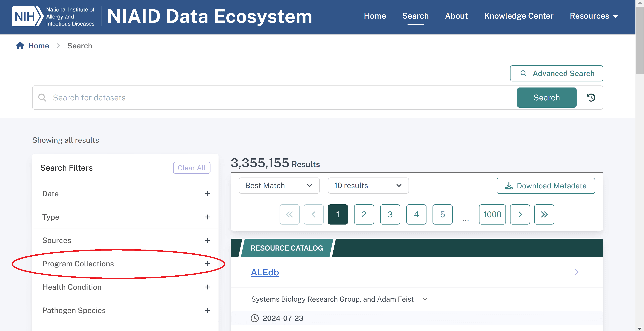The height and width of the screenshot is (331, 644).
Task: Expand the Type filter
Action: [125, 217]
